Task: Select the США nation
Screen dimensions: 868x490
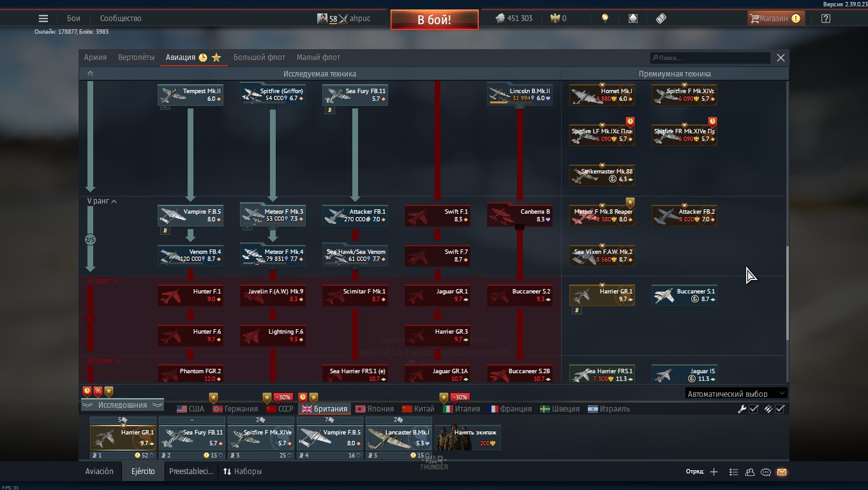Action: coord(190,409)
